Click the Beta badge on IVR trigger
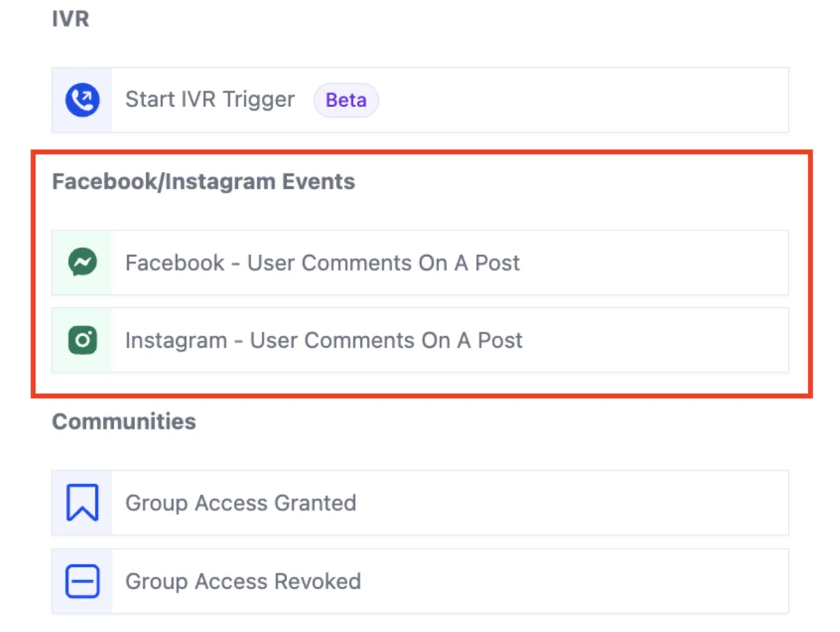This screenshot has height=632, width=840. pyautogui.click(x=346, y=100)
